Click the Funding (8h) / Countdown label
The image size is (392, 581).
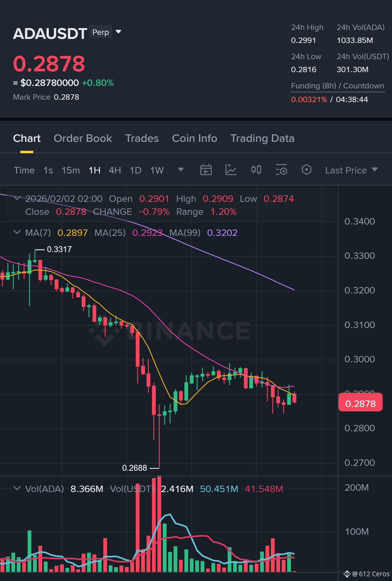(337, 86)
